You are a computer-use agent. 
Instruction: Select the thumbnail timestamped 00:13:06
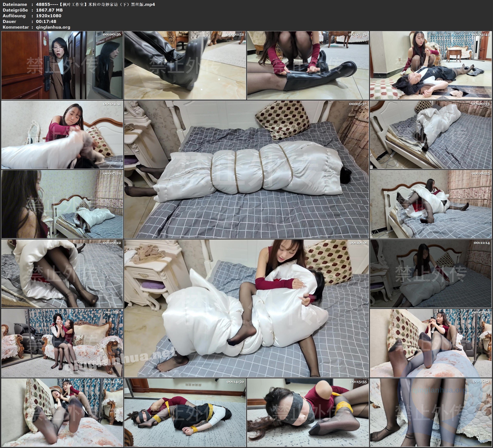tap(431, 343)
